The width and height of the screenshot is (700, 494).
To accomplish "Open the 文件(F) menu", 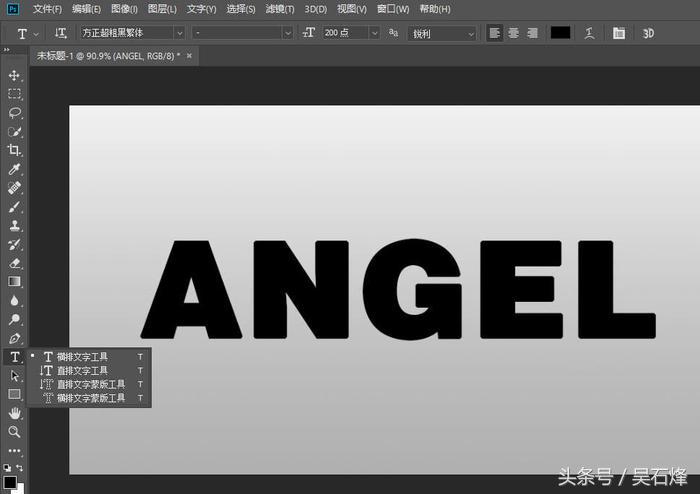I will [x=47, y=8].
